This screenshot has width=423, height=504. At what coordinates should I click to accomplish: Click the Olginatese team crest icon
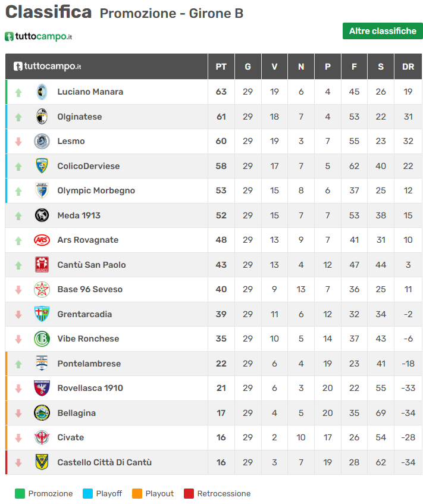(42, 117)
